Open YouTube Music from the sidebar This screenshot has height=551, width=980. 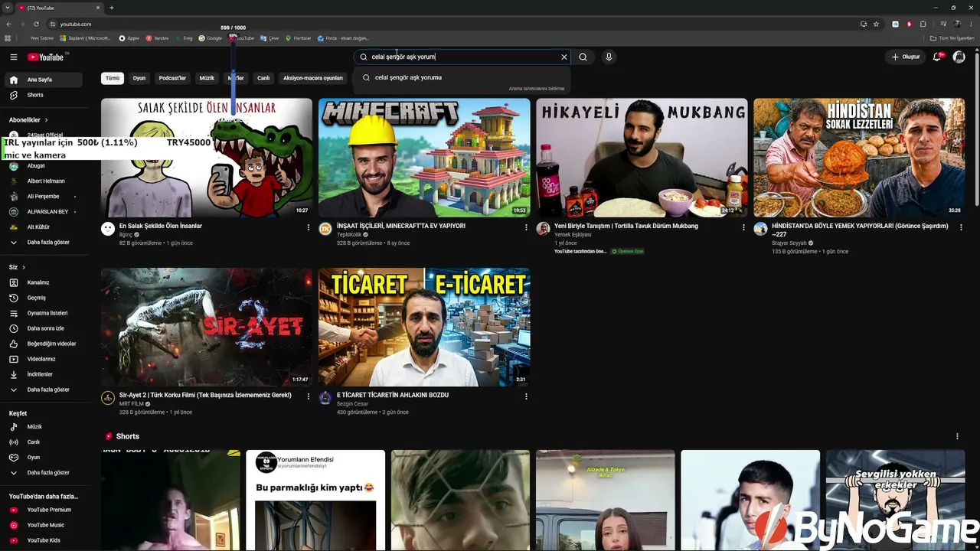[44, 525]
